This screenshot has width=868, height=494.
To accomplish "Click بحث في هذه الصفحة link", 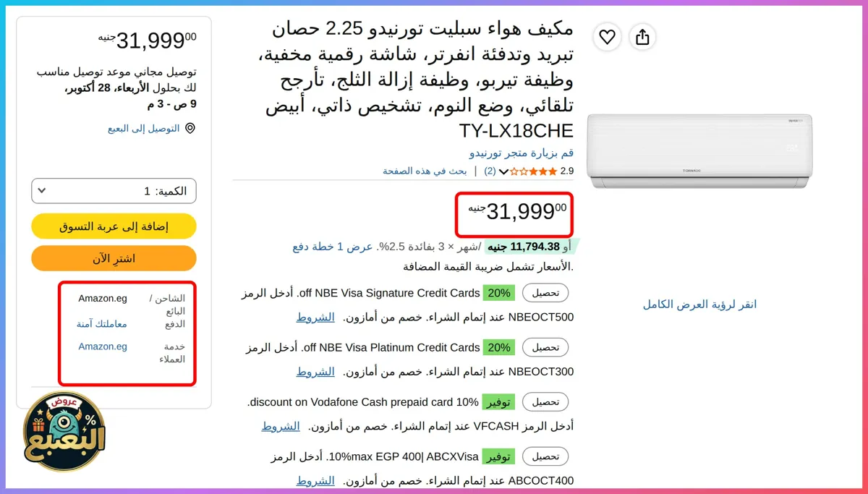I will (425, 171).
